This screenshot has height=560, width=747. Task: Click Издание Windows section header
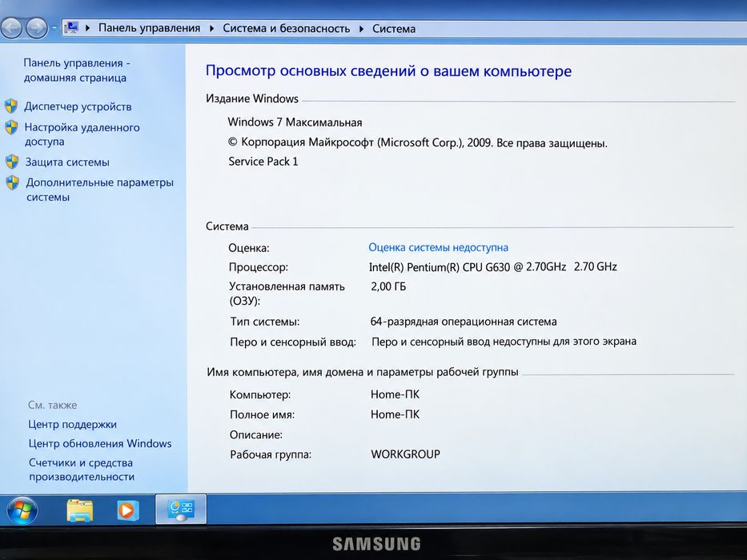(x=252, y=98)
